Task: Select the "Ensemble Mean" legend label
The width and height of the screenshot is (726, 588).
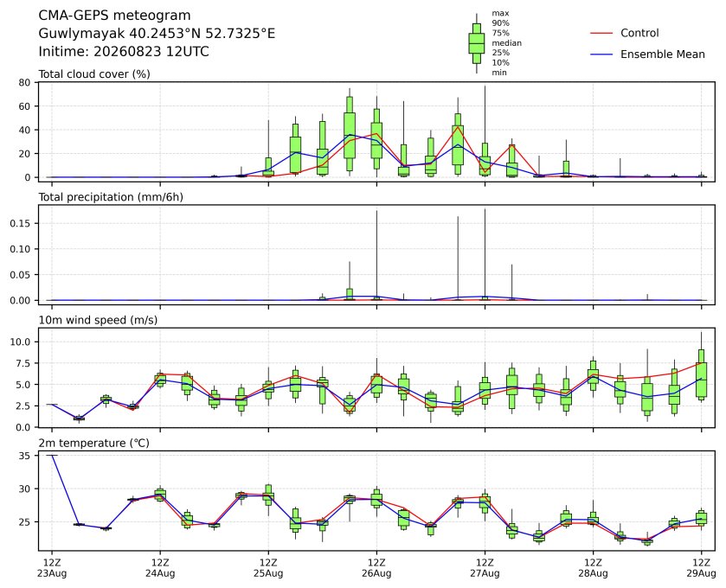Action: pyautogui.click(x=663, y=54)
